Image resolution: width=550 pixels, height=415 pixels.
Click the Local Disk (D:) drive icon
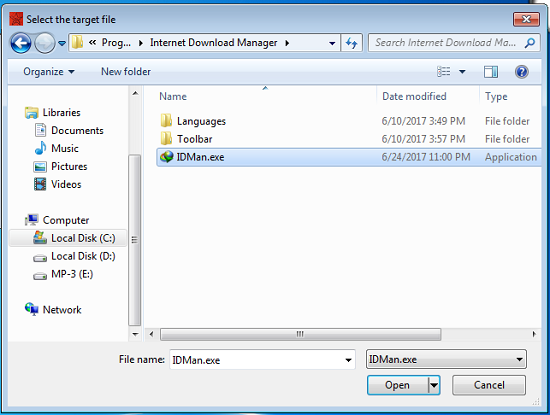(40, 258)
